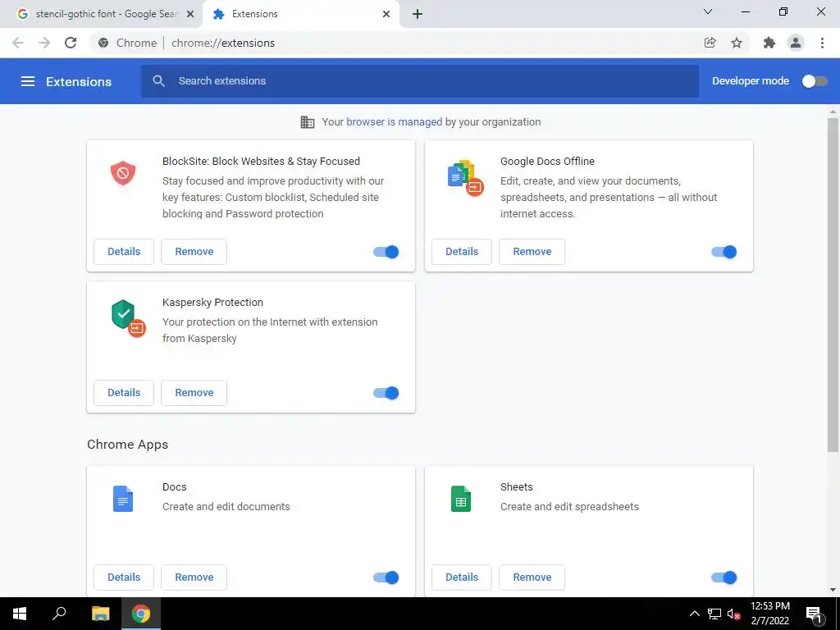Share this page icon in address bar
The width and height of the screenshot is (840, 630).
tap(710, 43)
